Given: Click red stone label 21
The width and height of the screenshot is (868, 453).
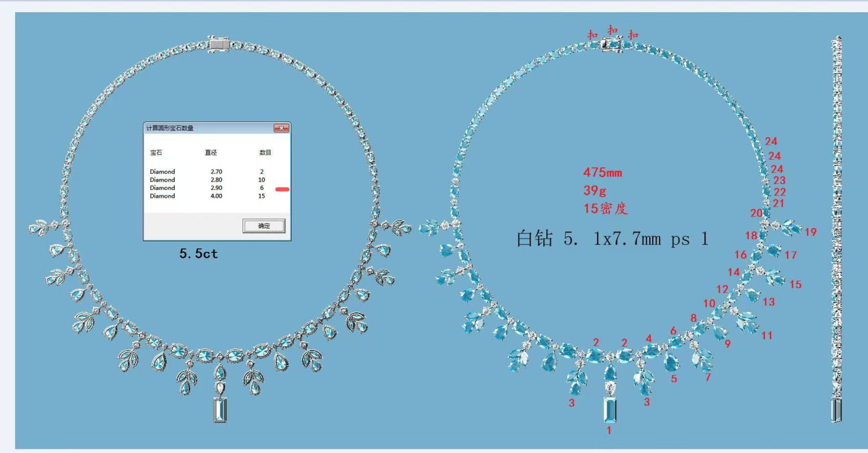Looking at the screenshot, I should tap(778, 203).
